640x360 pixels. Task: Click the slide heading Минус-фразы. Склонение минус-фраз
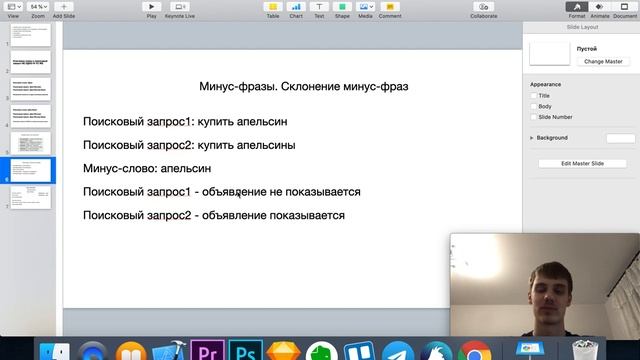(x=304, y=87)
